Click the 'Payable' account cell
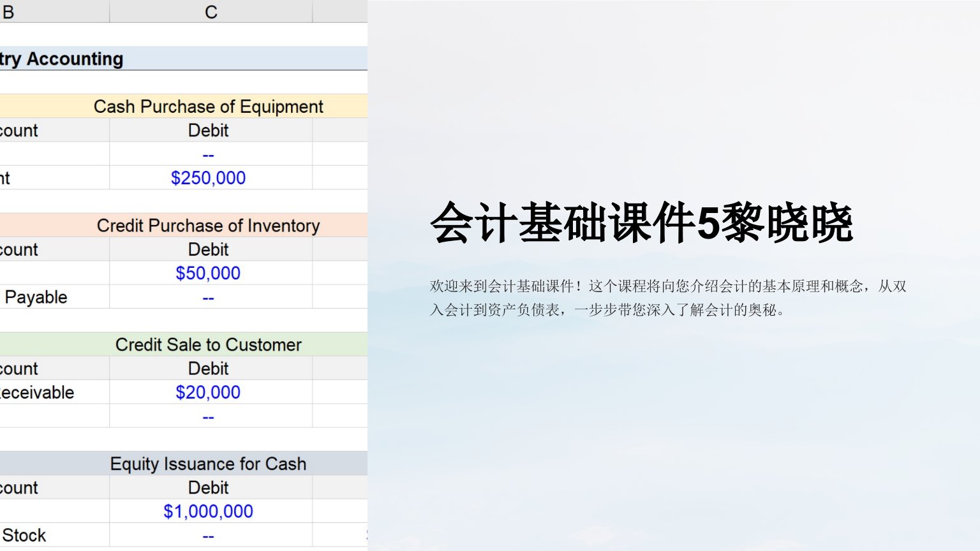The width and height of the screenshot is (980, 551). [54, 297]
